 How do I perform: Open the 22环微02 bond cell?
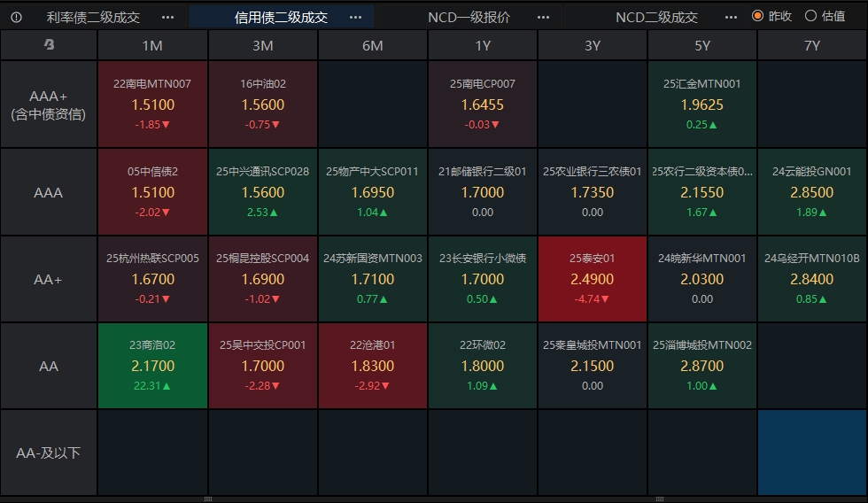[x=483, y=366]
